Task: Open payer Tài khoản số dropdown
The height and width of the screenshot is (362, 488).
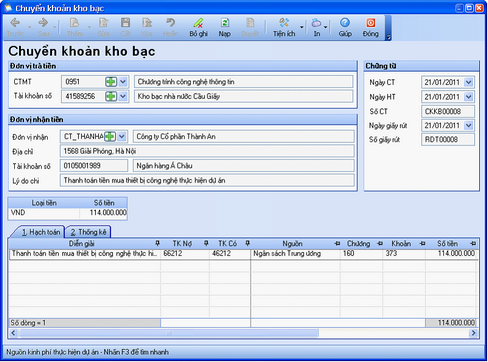Action: coord(123,96)
